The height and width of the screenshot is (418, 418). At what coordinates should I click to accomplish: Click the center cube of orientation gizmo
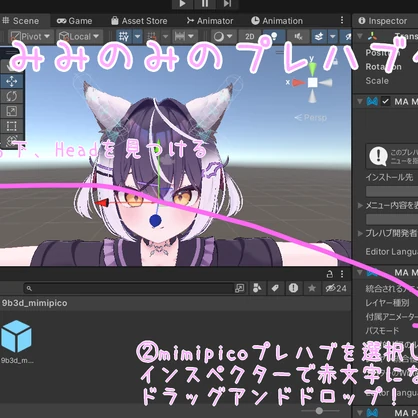pyautogui.click(x=312, y=82)
